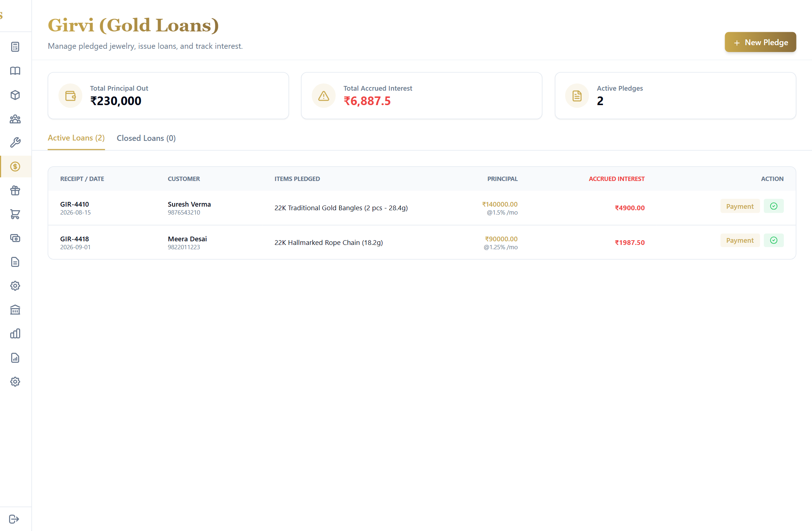Click the Accrued Interest column header

click(616, 179)
